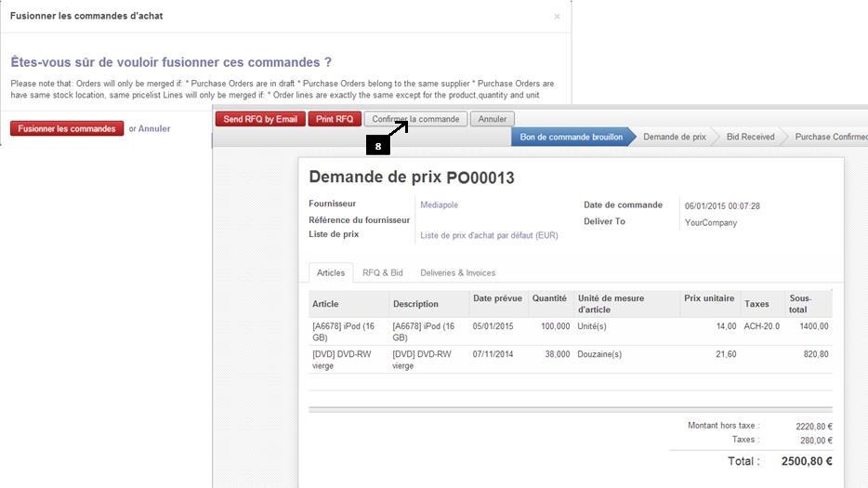Switch to the Articles tab

(331, 272)
